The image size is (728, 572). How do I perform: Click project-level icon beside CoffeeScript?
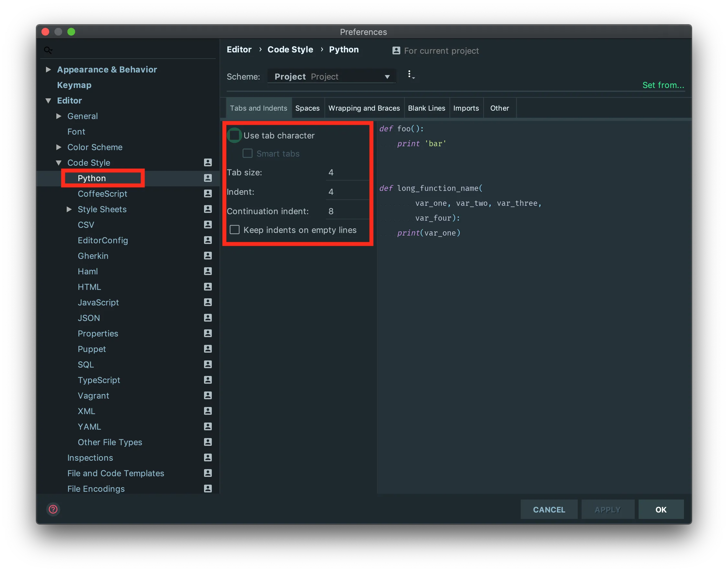point(208,193)
